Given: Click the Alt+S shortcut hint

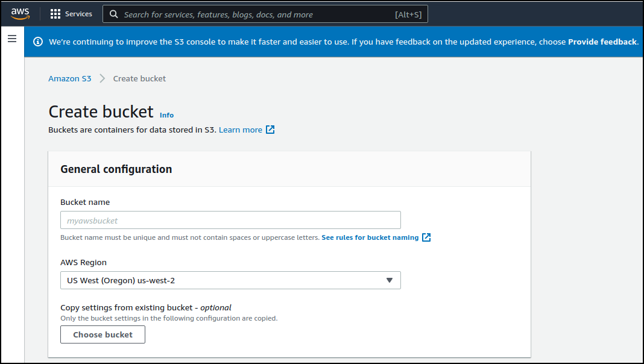Looking at the screenshot, I should point(408,14).
